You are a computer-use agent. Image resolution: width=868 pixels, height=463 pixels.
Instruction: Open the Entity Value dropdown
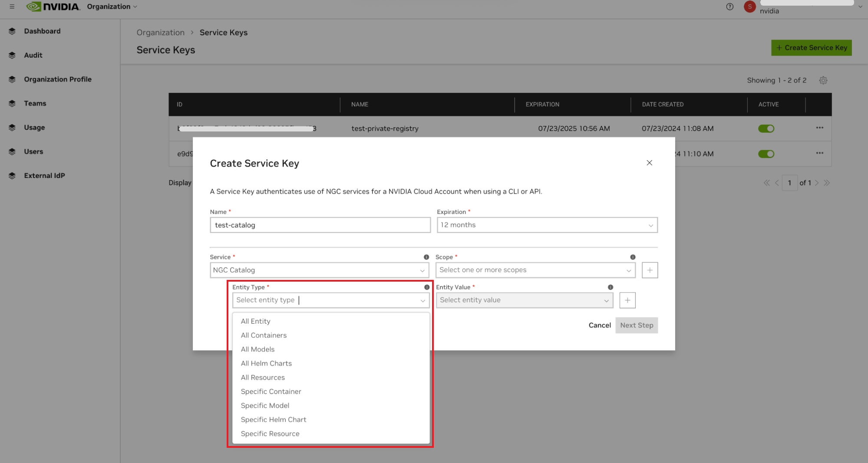tap(525, 300)
